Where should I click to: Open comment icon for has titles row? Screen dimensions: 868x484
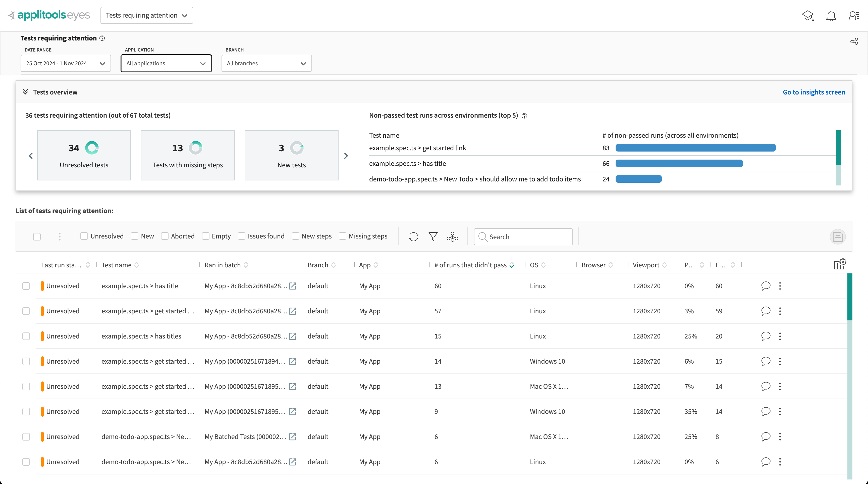766,336
